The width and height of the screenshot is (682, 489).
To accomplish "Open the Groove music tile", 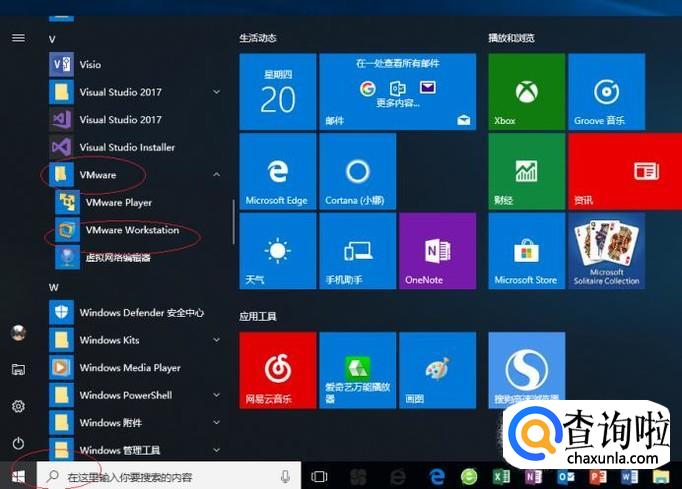I will pos(606,92).
